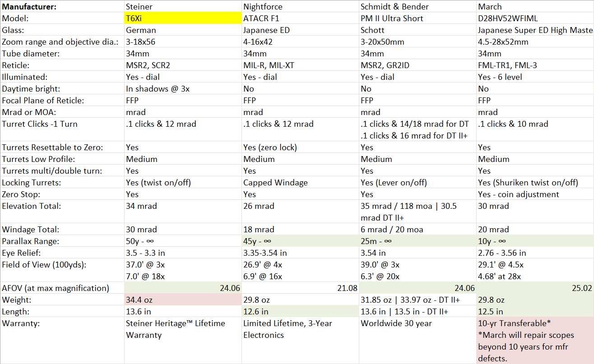The image size is (594, 364).
Task: Click the 'Worldwide 30 year' warranty cell
Action: 418,341
